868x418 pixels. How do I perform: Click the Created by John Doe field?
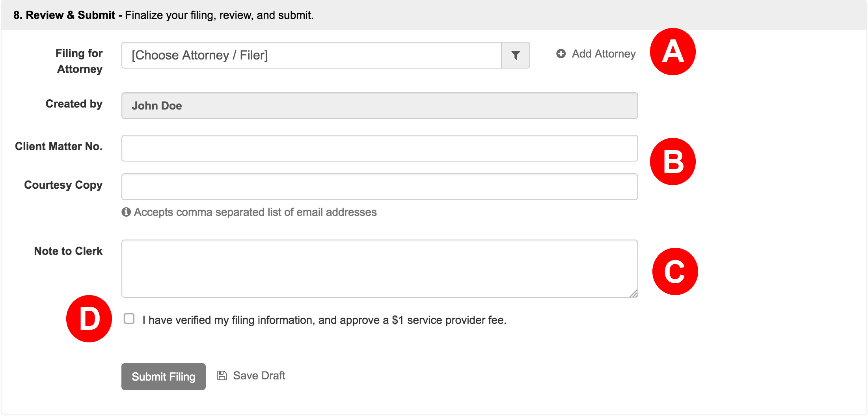pyautogui.click(x=380, y=106)
